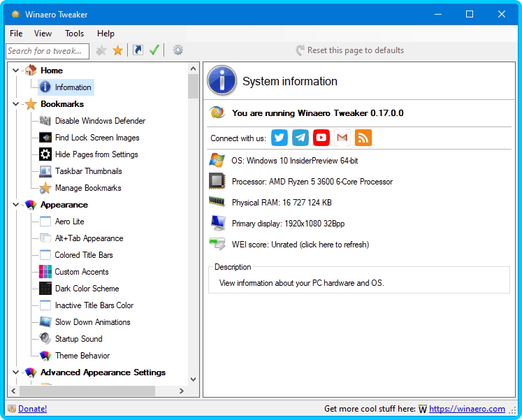Open the winaero.com website link
522x420 pixels.
point(467,409)
